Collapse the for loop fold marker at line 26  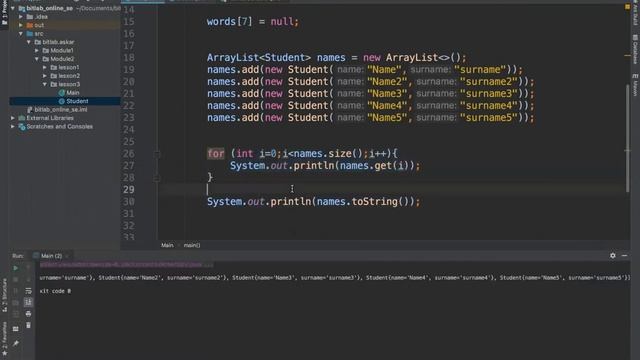pyautogui.click(x=157, y=154)
